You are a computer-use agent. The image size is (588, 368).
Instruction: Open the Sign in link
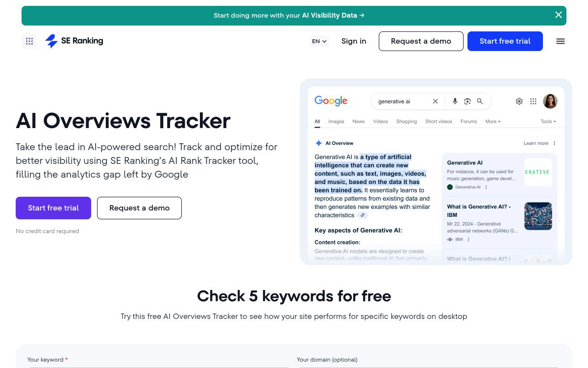[354, 41]
